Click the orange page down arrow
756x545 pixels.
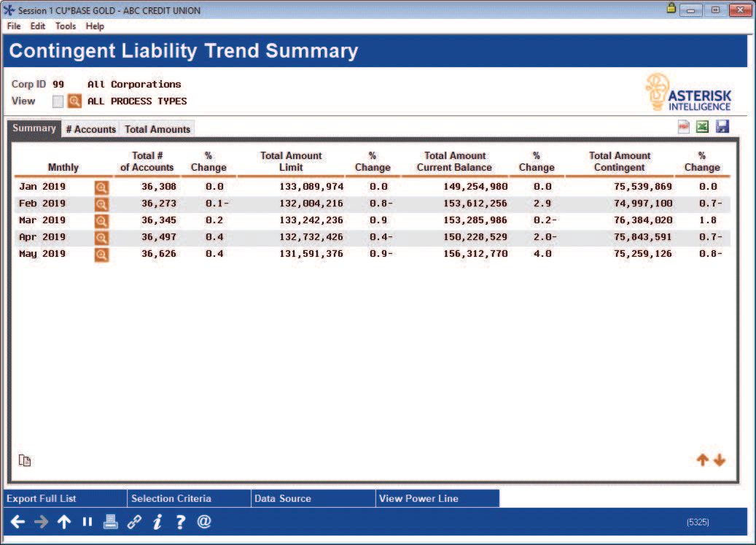[720, 460]
